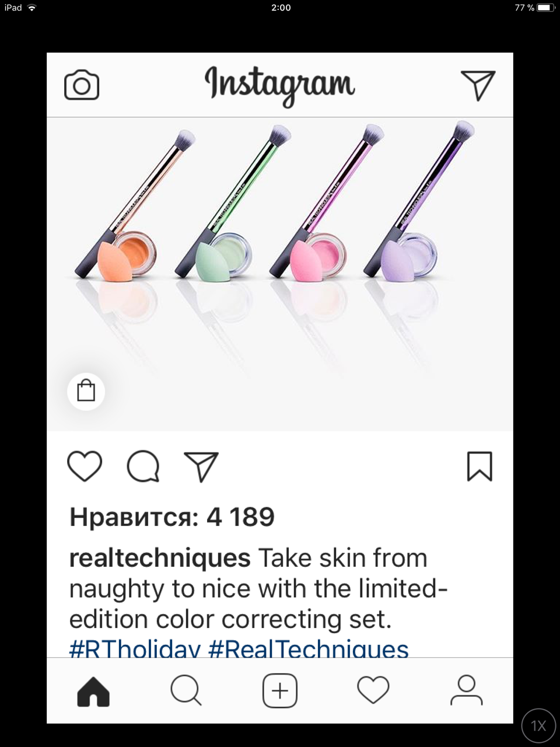Tap the Instagram logo header

click(x=279, y=85)
